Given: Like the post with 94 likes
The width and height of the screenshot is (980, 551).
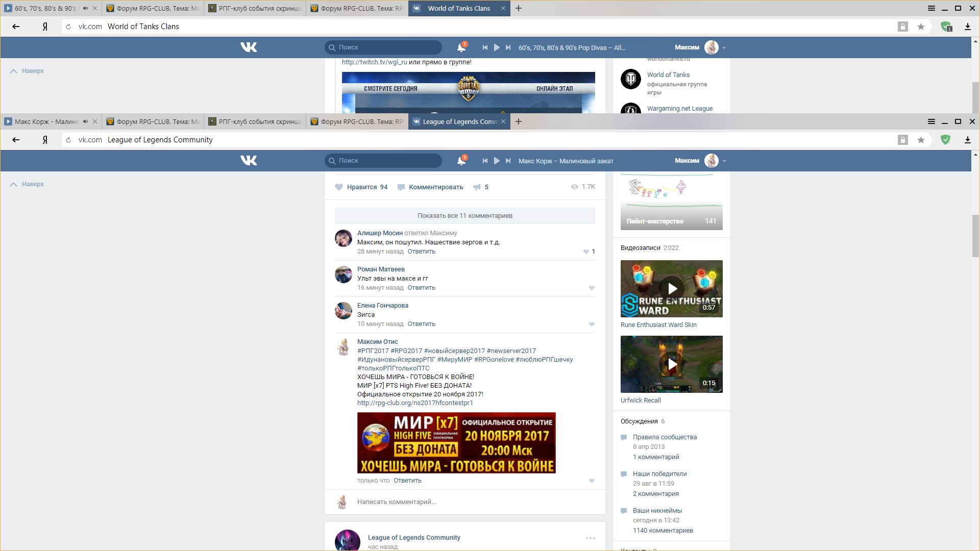Looking at the screenshot, I should click(361, 187).
